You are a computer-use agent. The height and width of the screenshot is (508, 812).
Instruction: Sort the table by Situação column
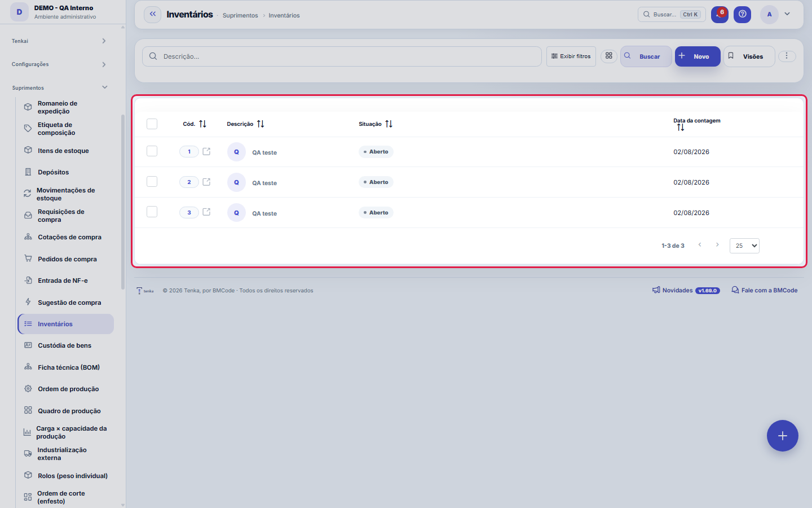tap(389, 124)
